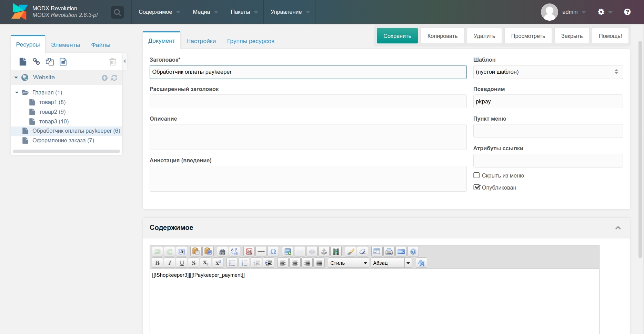The height and width of the screenshot is (334, 644).
Task: Insert special character with Omega icon
Action: (x=273, y=252)
